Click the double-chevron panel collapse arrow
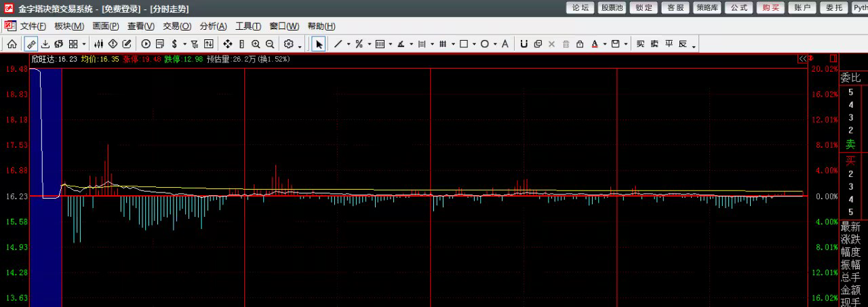 pyautogui.click(x=802, y=59)
